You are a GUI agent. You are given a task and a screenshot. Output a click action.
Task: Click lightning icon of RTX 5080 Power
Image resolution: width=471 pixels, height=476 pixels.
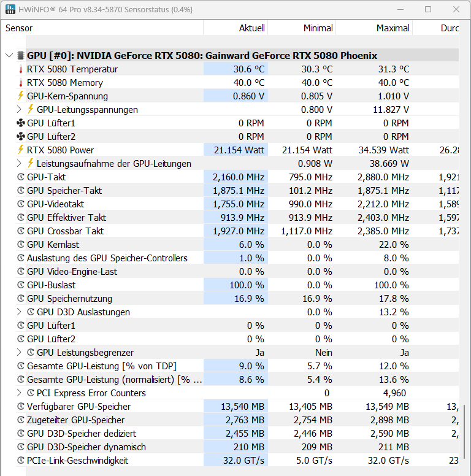tap(20, 150)
